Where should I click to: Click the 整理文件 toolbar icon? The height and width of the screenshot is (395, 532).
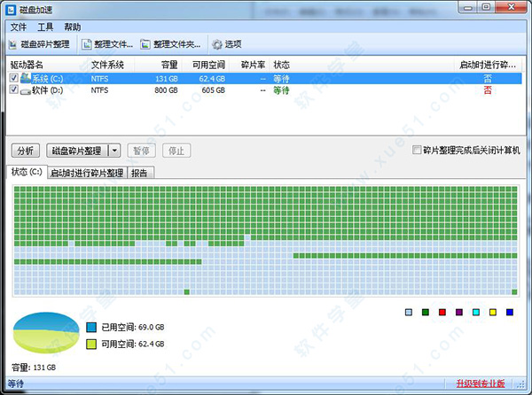tap(87, 44)
